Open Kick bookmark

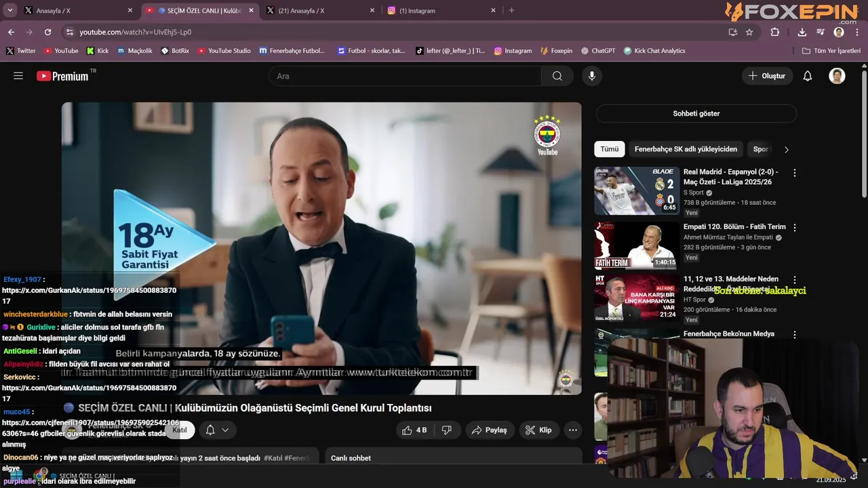pos(98,51)
